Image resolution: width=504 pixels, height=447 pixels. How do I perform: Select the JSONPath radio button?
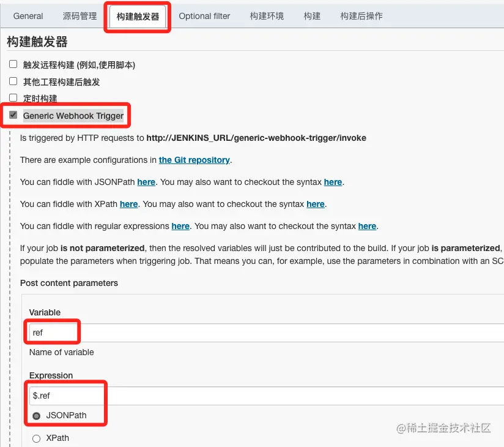tap(36, 416)
